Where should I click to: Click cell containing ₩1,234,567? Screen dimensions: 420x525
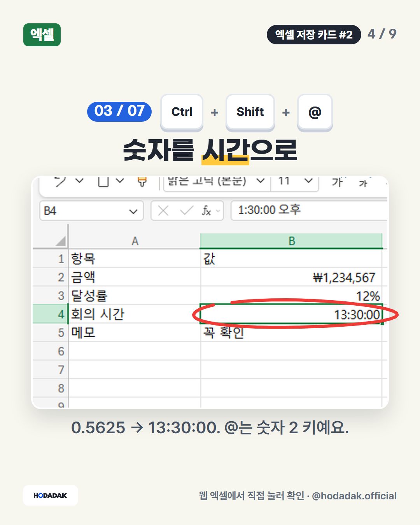(x=291, y=277)
